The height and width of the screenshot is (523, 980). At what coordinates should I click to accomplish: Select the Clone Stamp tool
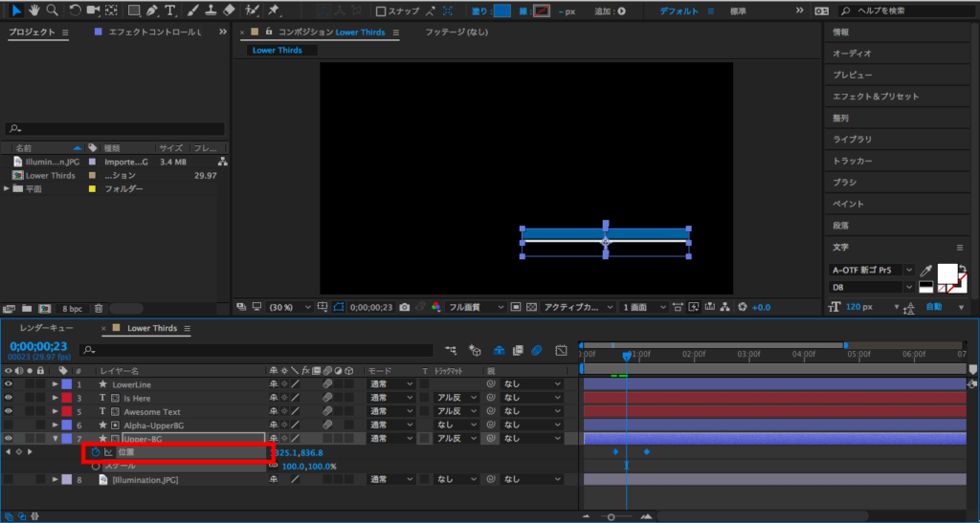click(x=211, y=11)
